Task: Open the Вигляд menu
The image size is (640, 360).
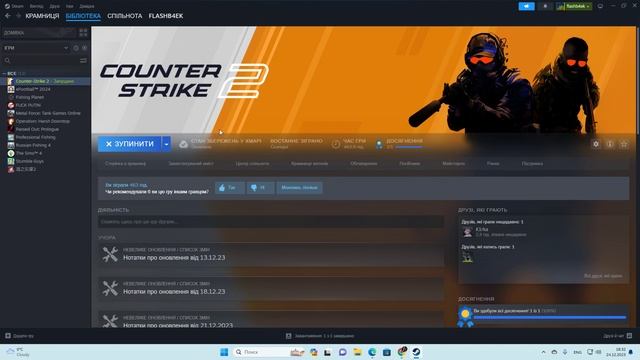Action: coord(36,6)
